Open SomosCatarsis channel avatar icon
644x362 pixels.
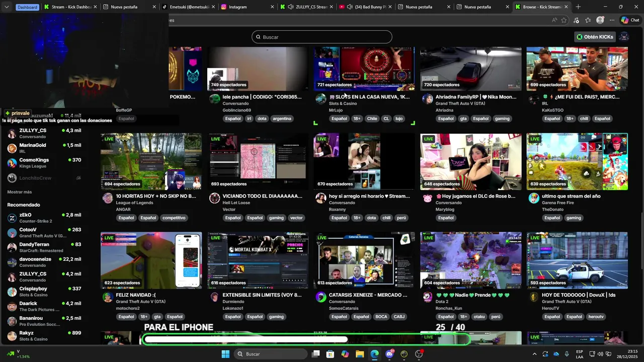tap(321, 297)
